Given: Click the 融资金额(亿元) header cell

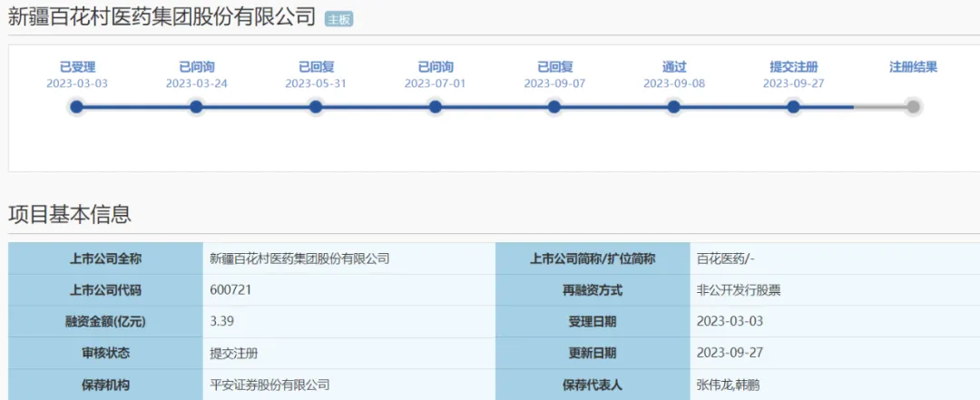Looking at the screenshot, I should 105,321.
